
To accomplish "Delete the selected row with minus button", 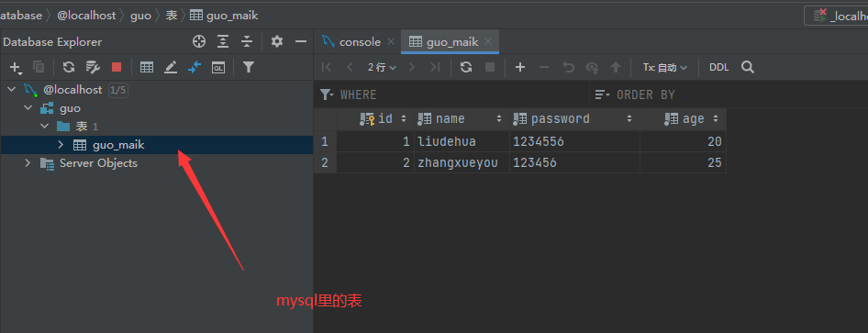I will tap(544, 68).
